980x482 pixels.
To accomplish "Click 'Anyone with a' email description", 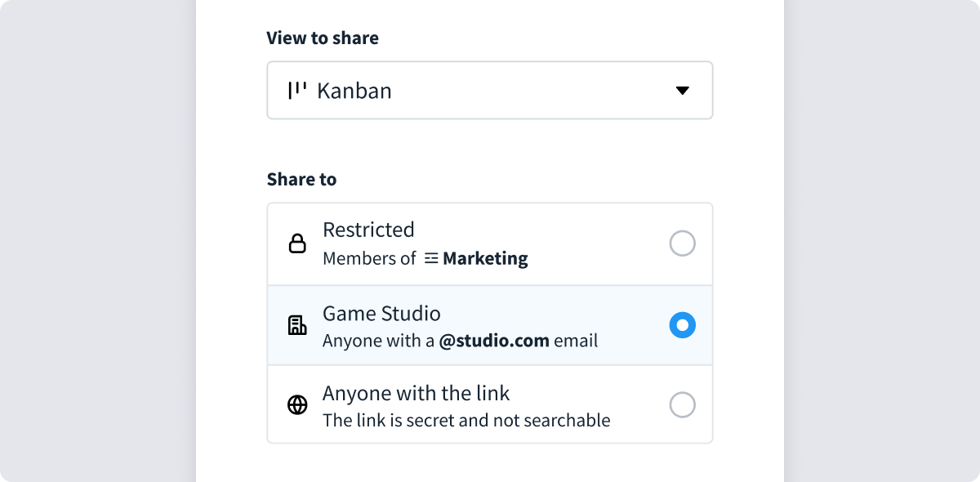I will 378,341.
